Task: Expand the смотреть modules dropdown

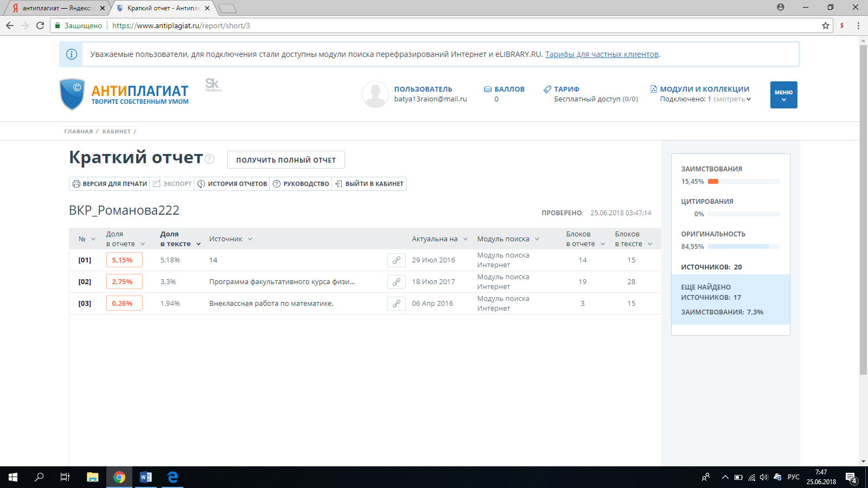Action: (732, 99)
